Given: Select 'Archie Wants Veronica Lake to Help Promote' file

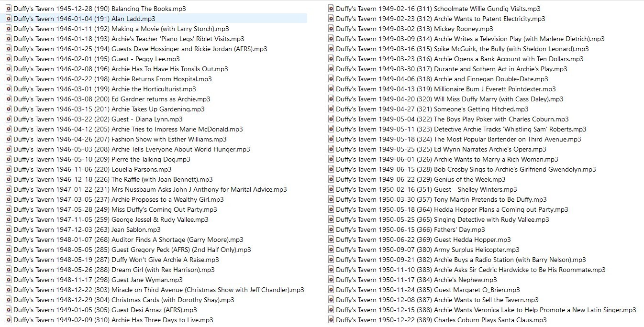Looking at the screenshot, I should tap(486, 310).
